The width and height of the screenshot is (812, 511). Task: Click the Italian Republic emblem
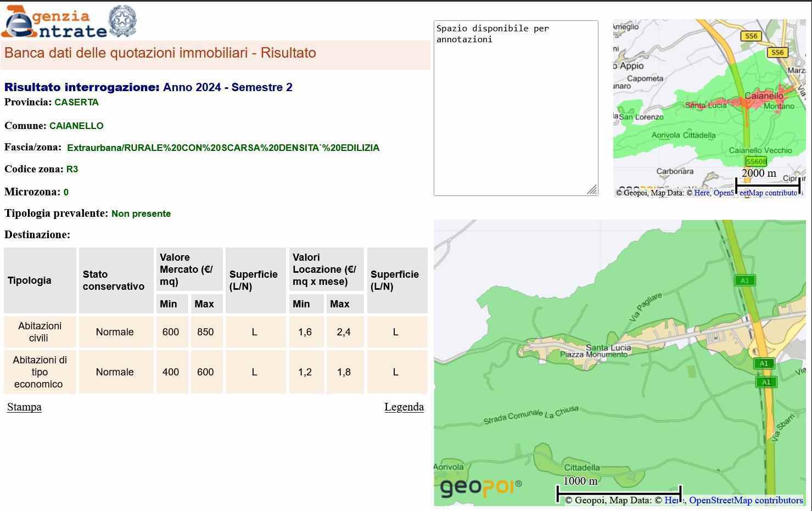click(x=123, y=21)
